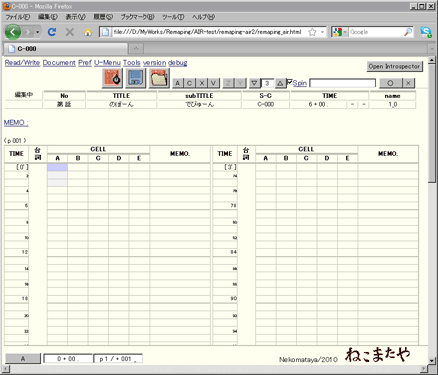Click the bottom A layer button
The height and width of the screenshot is (375, 438).
tap(23, 359)
